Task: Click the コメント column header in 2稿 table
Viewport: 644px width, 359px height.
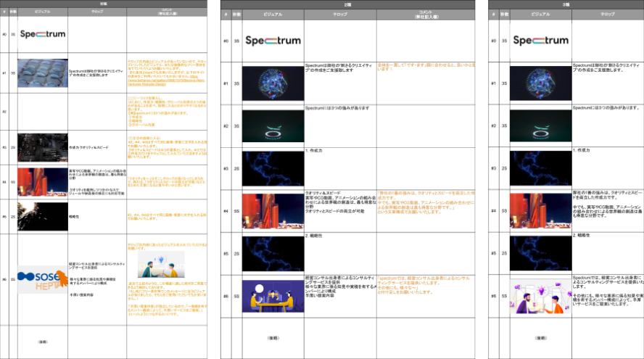Action: (x=426, y=15)
